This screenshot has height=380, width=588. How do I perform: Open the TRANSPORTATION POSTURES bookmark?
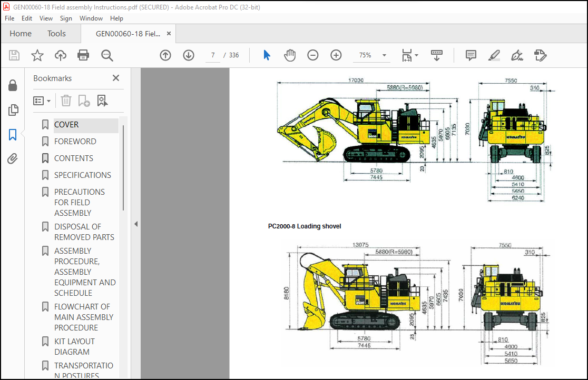84,370
